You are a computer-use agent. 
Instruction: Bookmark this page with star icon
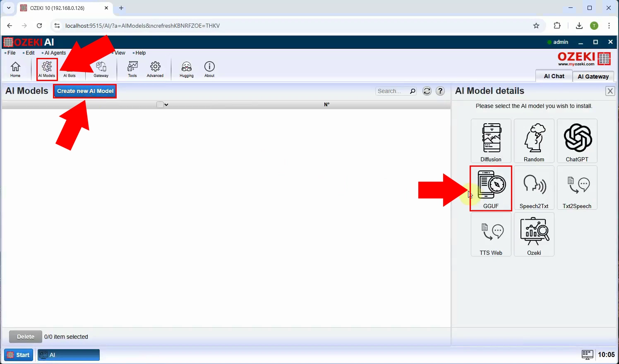pyautogui.click(x=536, y=26)
